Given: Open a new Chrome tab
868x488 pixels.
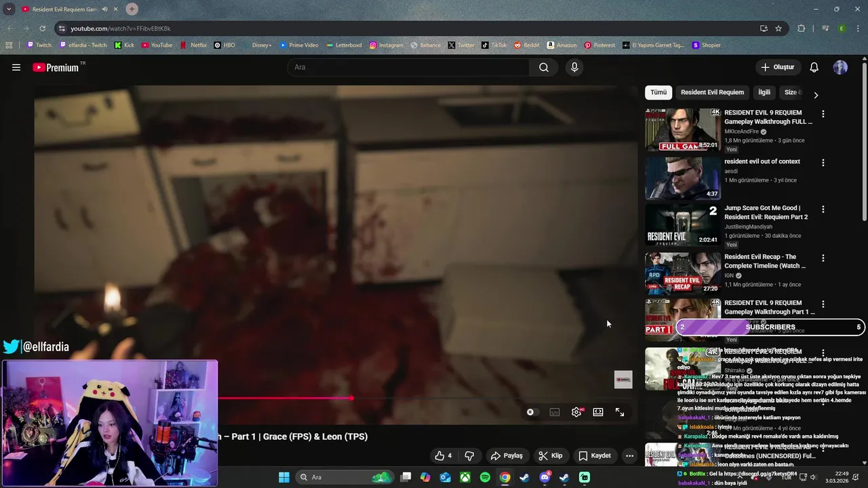Looking at the screenshot, I should tap(132, 9).
